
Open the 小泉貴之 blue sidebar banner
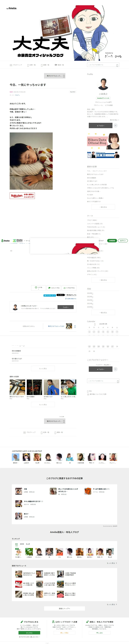pyautogui.click(x=103, y=155)
